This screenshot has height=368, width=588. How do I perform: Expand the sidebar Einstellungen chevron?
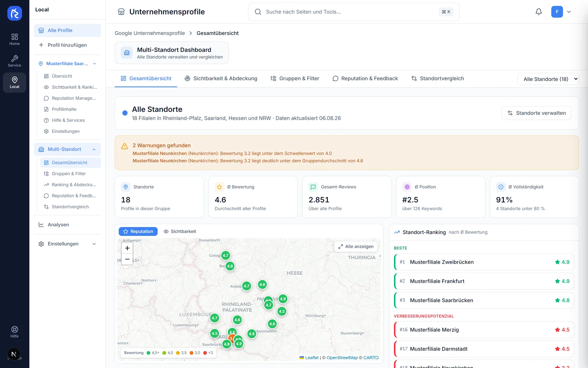(x=94, y=244)
